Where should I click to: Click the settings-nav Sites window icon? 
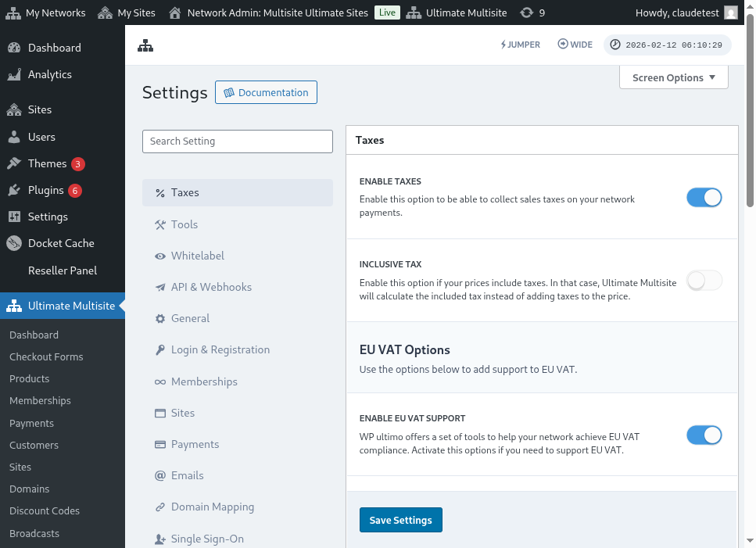[160, 413]
